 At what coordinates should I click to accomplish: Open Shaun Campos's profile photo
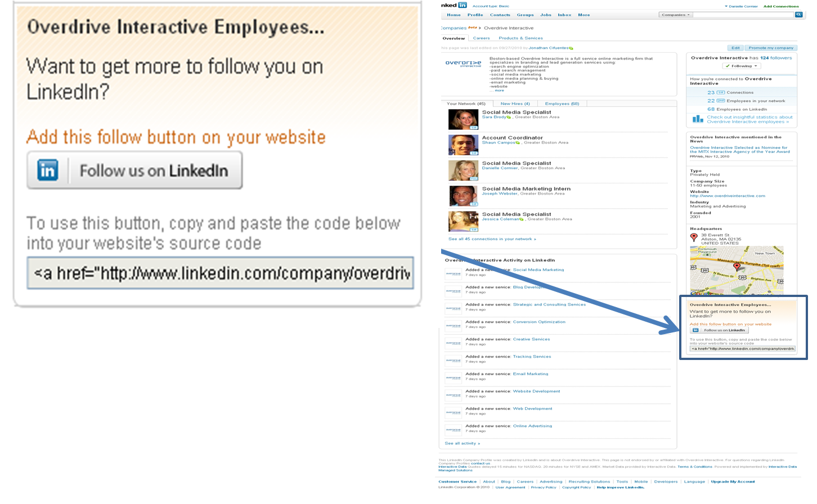pos(463,145)
